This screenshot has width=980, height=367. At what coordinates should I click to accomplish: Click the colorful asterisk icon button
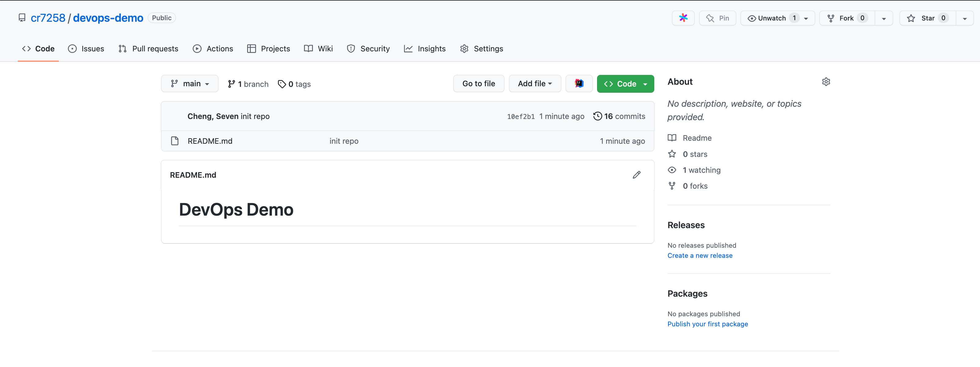point(683,18)
